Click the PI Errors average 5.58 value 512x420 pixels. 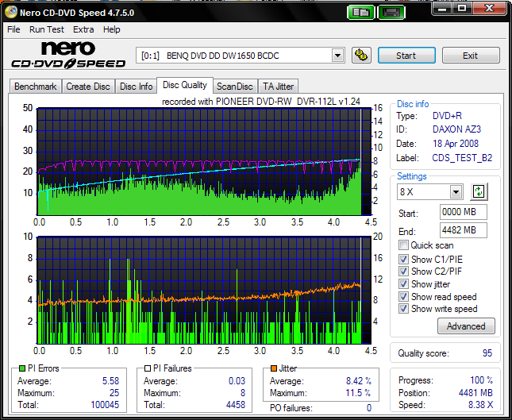click(x=110, y=381)
